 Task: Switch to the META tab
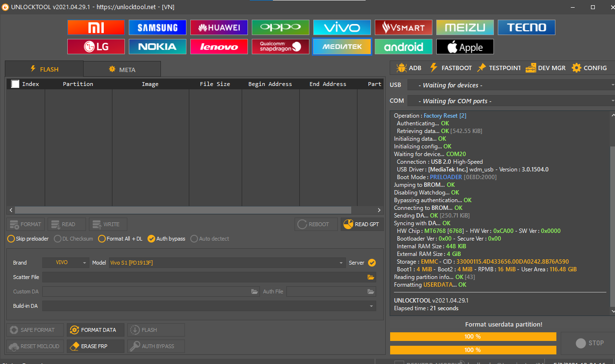(x=122, y=69)
